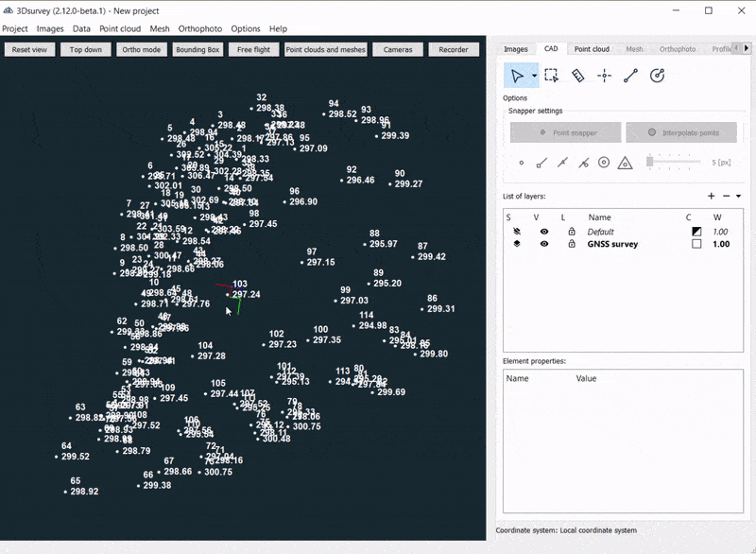
Task: Hide the GNSS survey layer
Action: click(x=544, y=244)
